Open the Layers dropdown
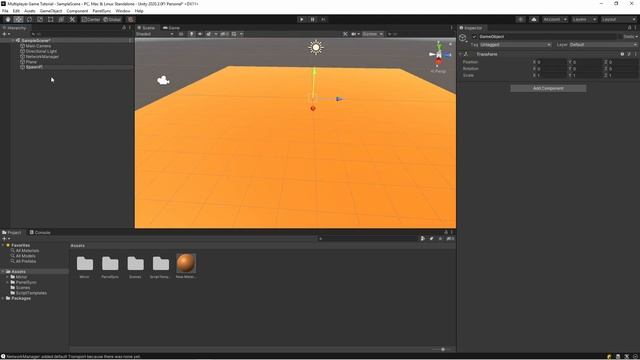The height and width of the screenshot is (360, 640). 584,19
